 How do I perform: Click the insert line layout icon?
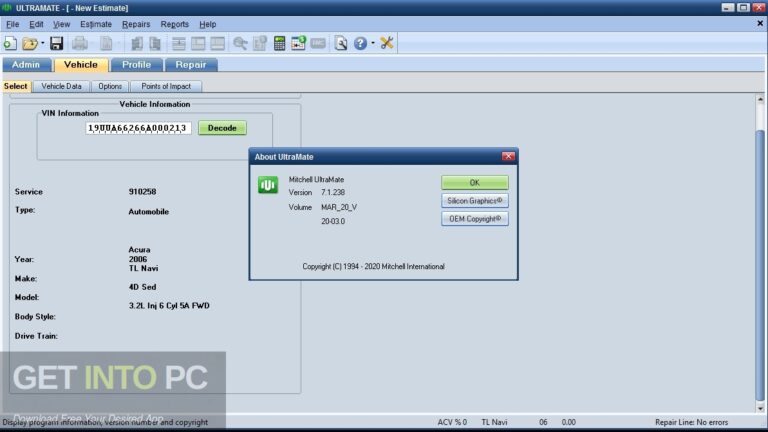pyautogui.click(x=179, y=44)
